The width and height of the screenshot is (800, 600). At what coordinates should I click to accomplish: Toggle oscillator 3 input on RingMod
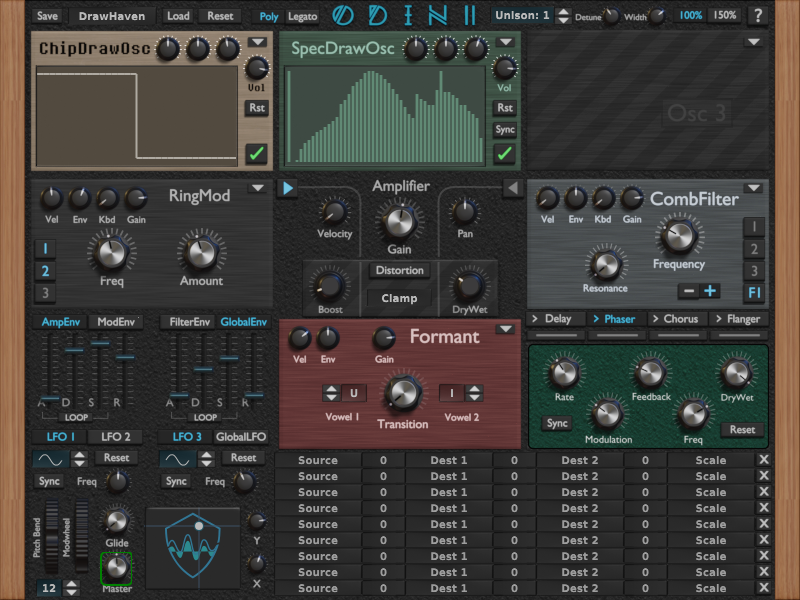pyautogui.click(x=45, y=293)
